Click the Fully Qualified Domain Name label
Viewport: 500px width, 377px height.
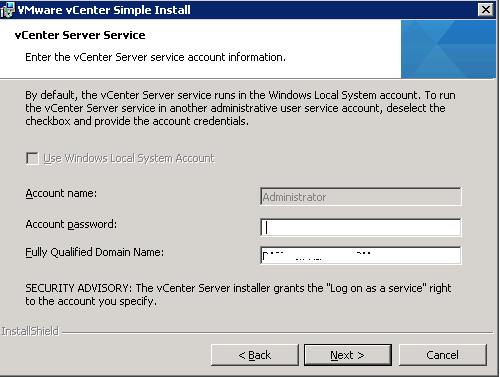tap(95, 252)
